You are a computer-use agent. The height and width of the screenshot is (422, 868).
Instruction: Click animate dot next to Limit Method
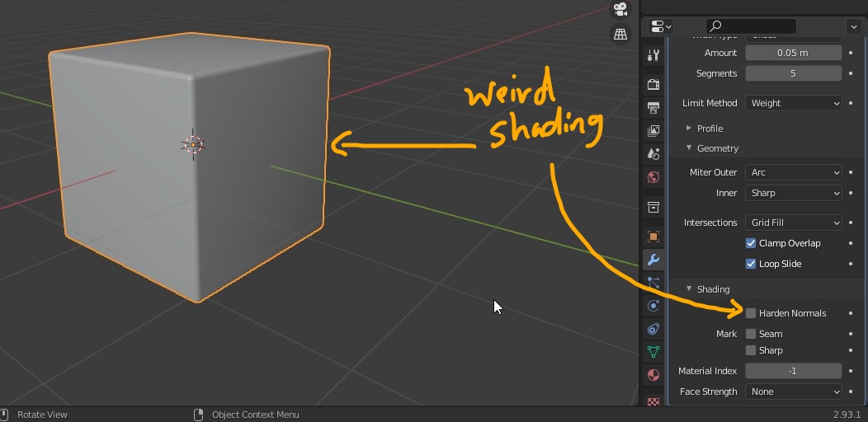point(851,103)
